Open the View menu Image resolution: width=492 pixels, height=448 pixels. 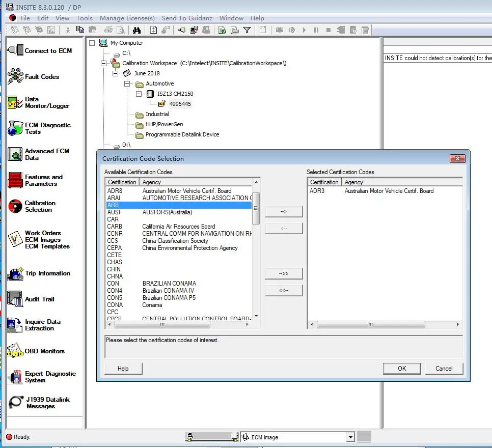pyautogui.click(x=63, y=18)
